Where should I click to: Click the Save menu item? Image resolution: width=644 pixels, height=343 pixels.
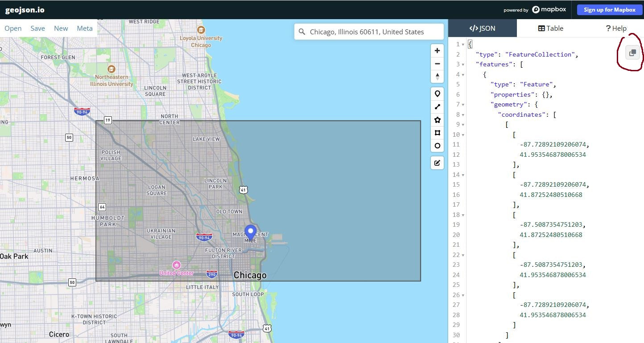click(x=37, y=28)
